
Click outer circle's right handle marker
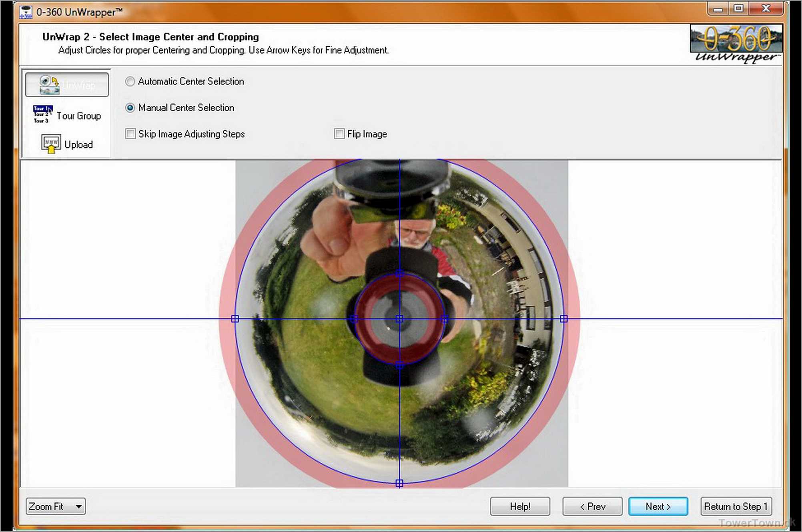564,319
